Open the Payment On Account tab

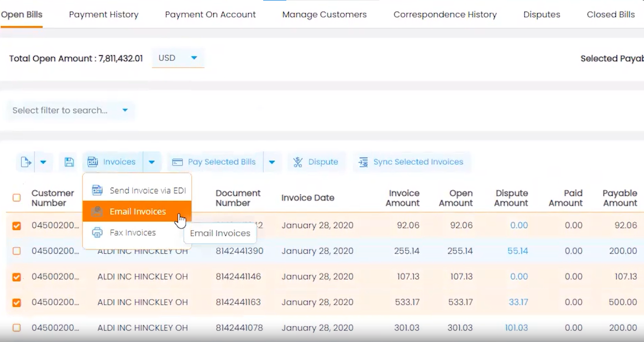[210, 14]
